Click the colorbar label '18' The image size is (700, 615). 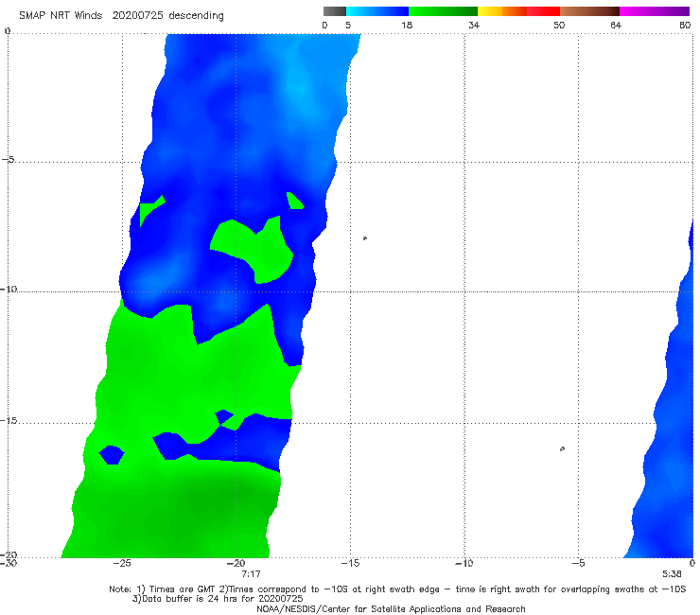[407, 25]
